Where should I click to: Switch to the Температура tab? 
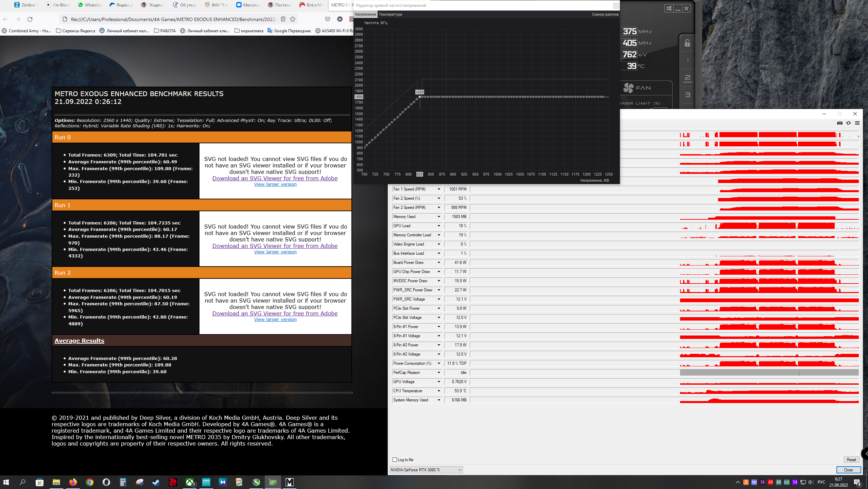390,14
